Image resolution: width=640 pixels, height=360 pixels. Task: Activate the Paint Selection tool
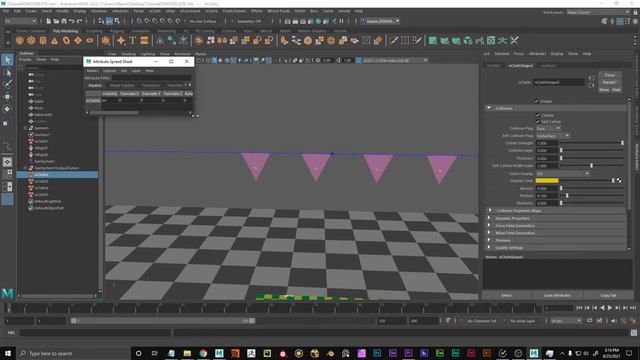[7, 84]
